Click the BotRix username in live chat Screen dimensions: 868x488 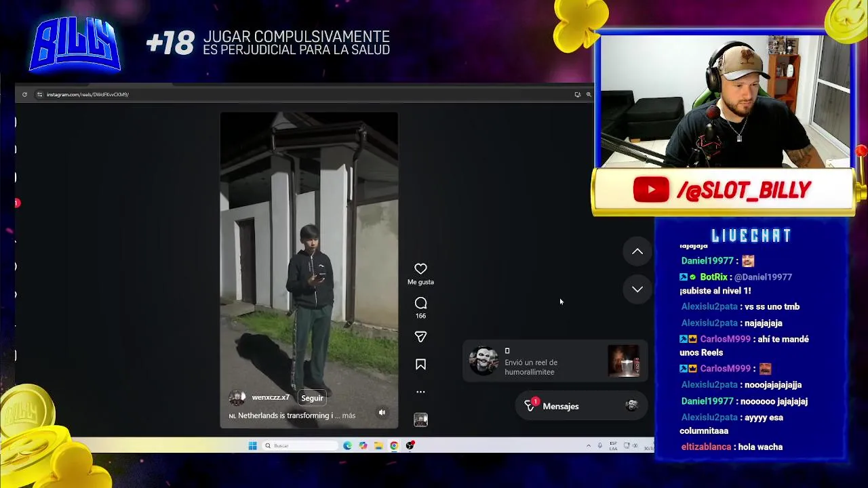715,277
